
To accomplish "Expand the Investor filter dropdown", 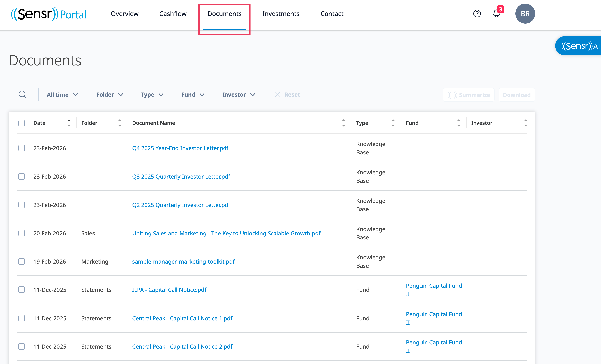I will 239,95.
